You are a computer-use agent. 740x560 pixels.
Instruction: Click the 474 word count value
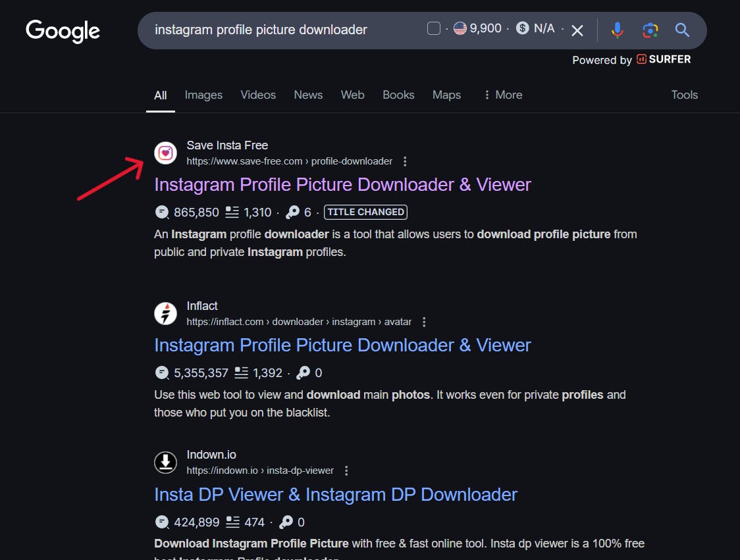tap(255, 522)
